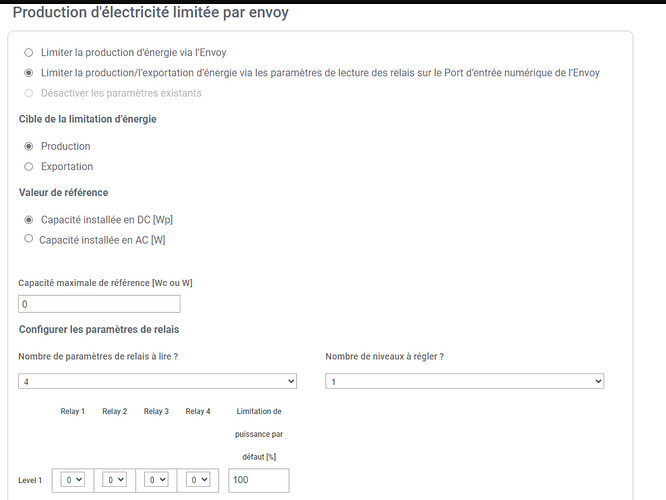
Task: Select Production as energy limitation target
Action: click(x=28, y=146)
